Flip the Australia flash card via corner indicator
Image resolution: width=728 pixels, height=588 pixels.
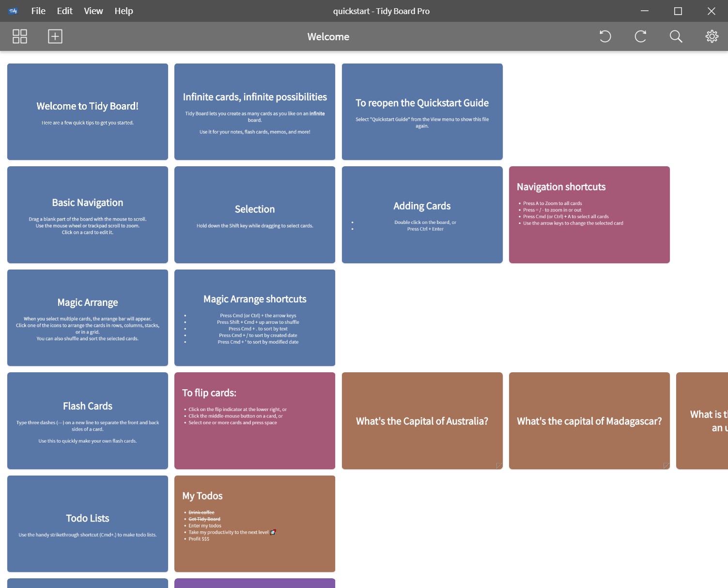click(x=499, y=466)
